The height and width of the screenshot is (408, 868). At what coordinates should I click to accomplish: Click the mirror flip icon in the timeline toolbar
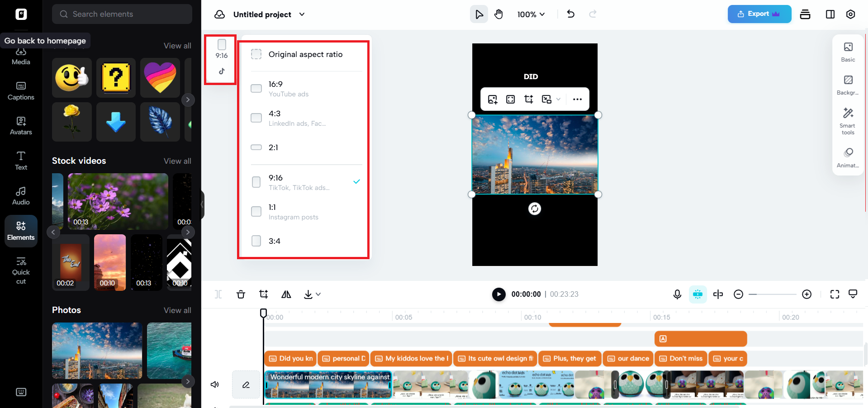pyautogui.click(x=286, y=294)
